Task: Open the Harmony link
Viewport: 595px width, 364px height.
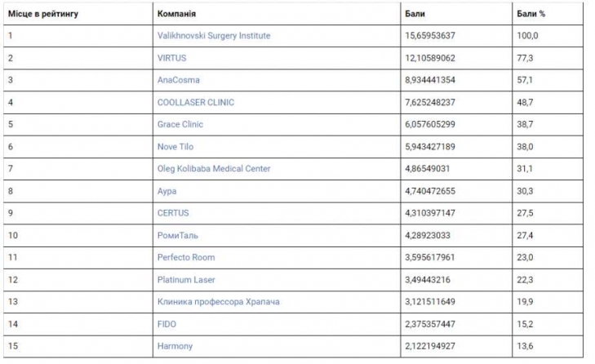Action: coord(175,346)
